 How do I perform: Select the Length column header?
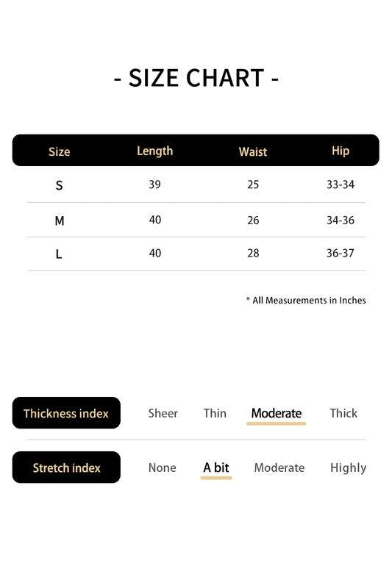coord(154,151)
